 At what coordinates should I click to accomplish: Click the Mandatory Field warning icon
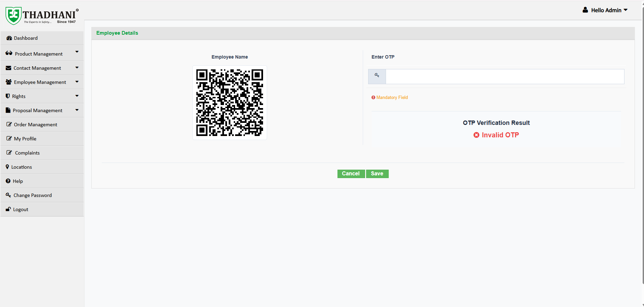(x=373, y=98)
